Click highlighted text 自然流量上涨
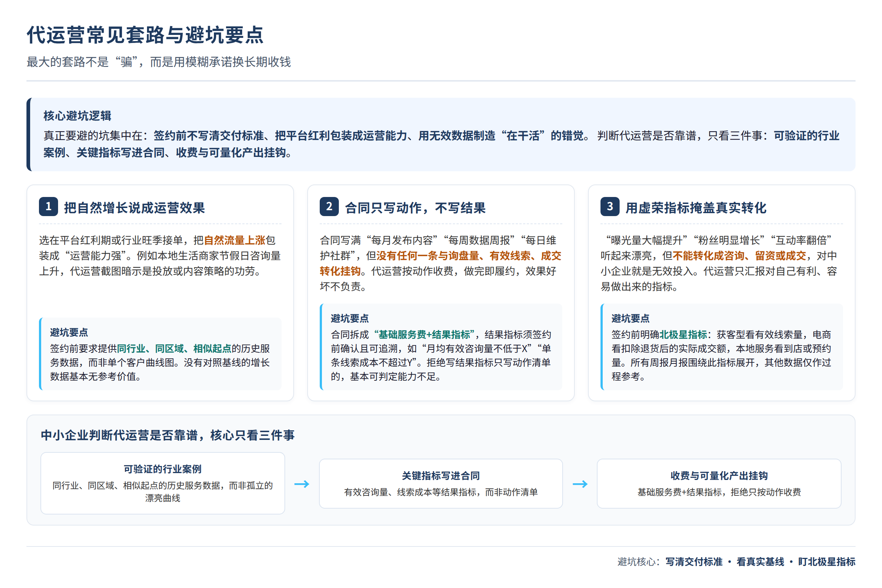The image size is (882, 588). click(234, 240)
